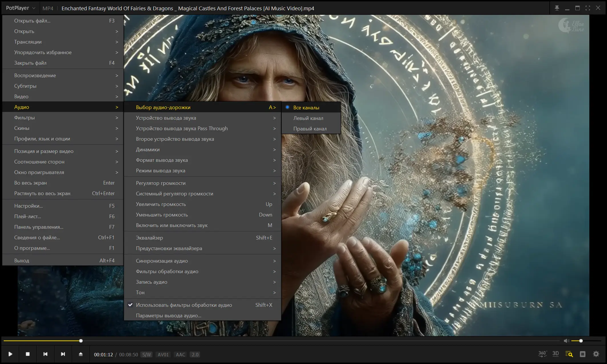Click the eject/open file icon
Screen dimensions: 607x364
[x=81, y=354]
